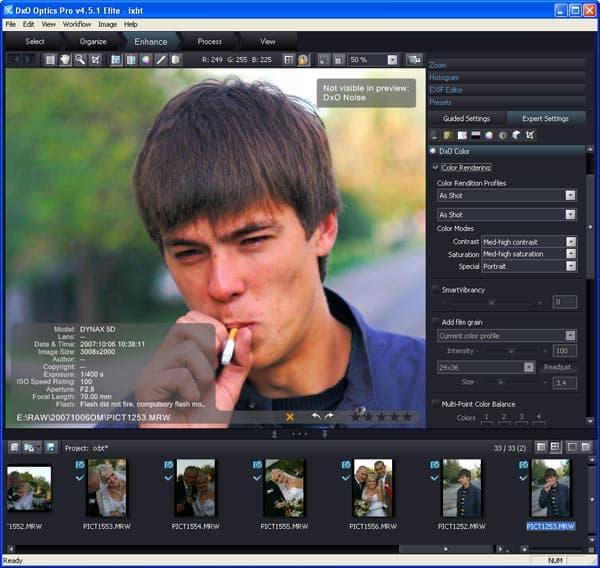The width and height of the screenshot is (600, 568).
Task: Select the diagonal line horizon tool
Action: (x=161, y=60)
